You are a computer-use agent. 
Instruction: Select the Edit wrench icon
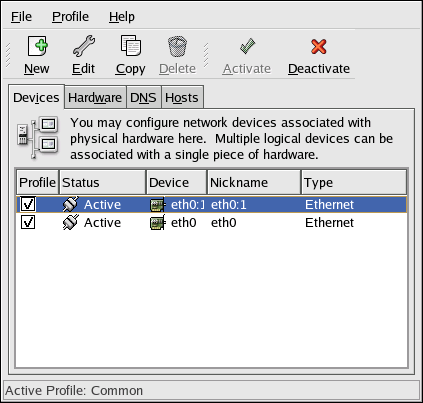point(84,46)
